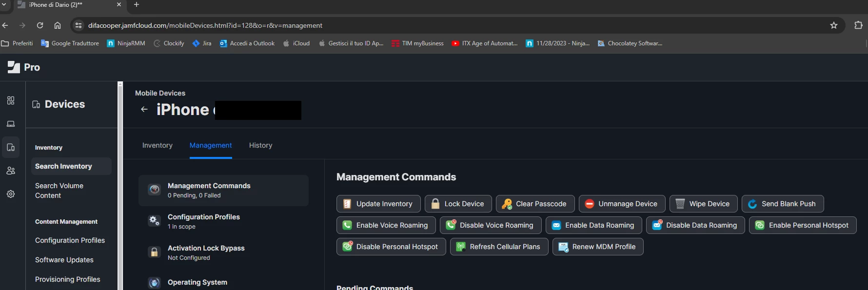Go to browser home page
This screenshot has height=290, width=868.
pyautogui.click(x=58, y=25)
